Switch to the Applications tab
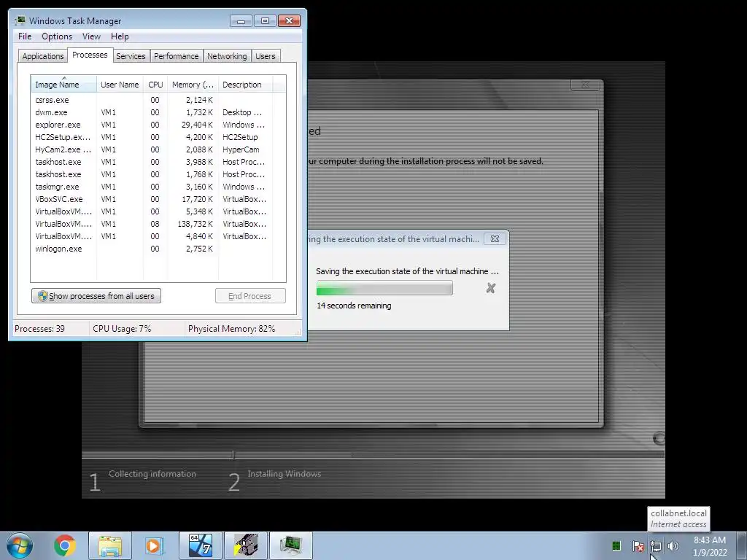The image size is (747, 560). point(43,56)
